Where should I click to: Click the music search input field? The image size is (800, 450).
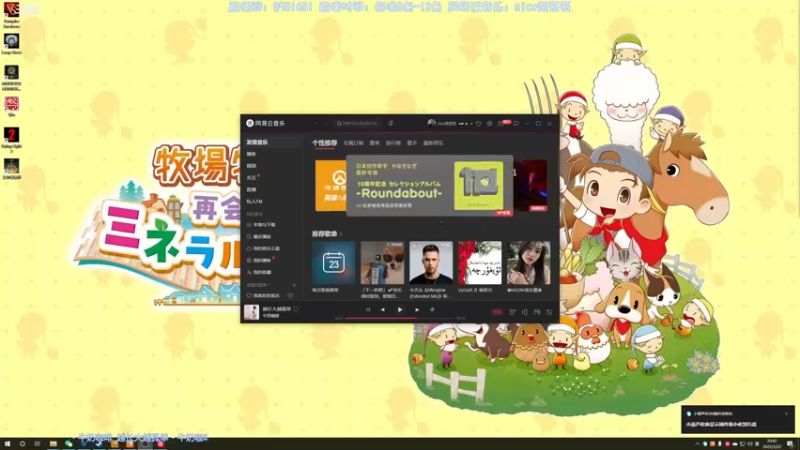358,123
